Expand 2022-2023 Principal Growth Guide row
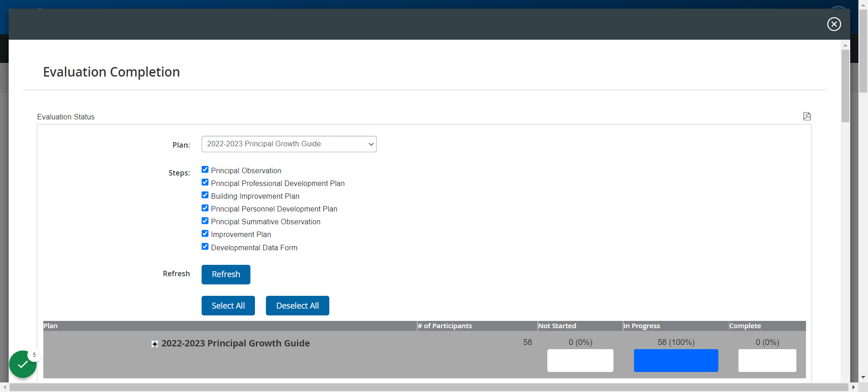868x392 pixels. (x=155, y=344)
